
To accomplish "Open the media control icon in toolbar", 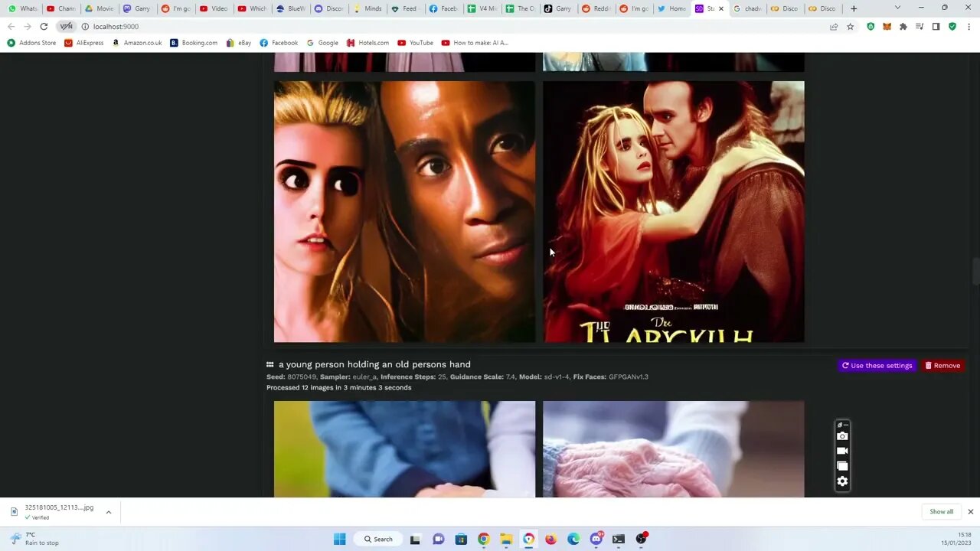I will (920, 26).
